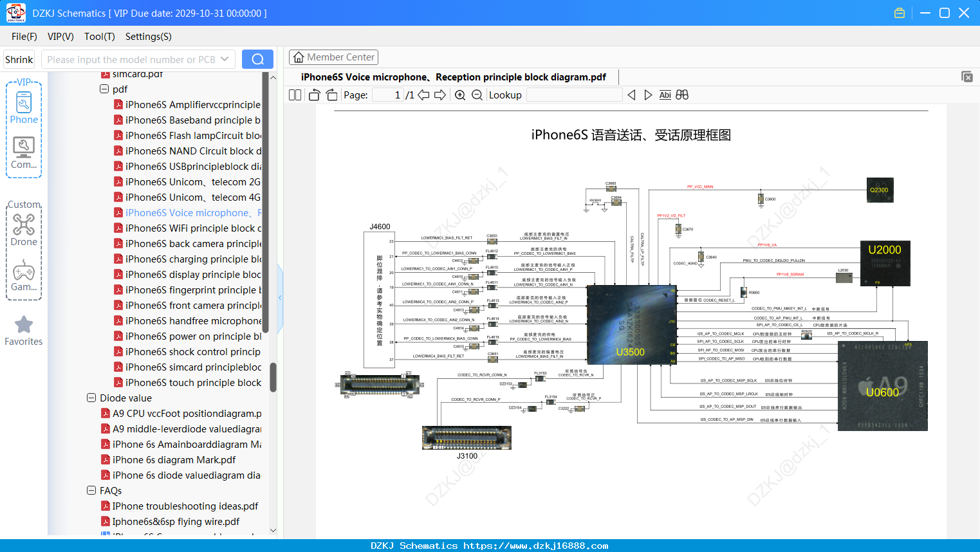Open iPhone6S Flash lampCircuit file

tap(193, 136)
